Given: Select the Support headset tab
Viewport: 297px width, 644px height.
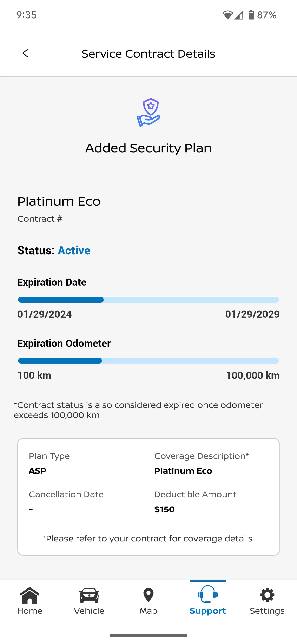Looking at the screenshot, I should [208, 600].
